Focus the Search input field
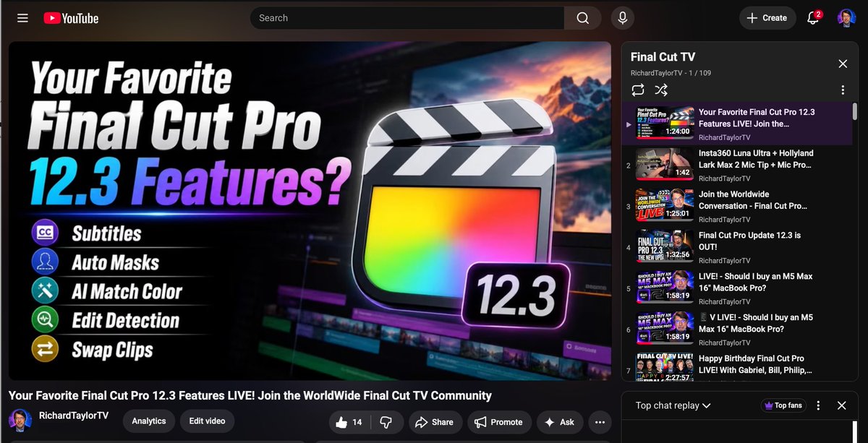868x443 pixels. point(407,18)
